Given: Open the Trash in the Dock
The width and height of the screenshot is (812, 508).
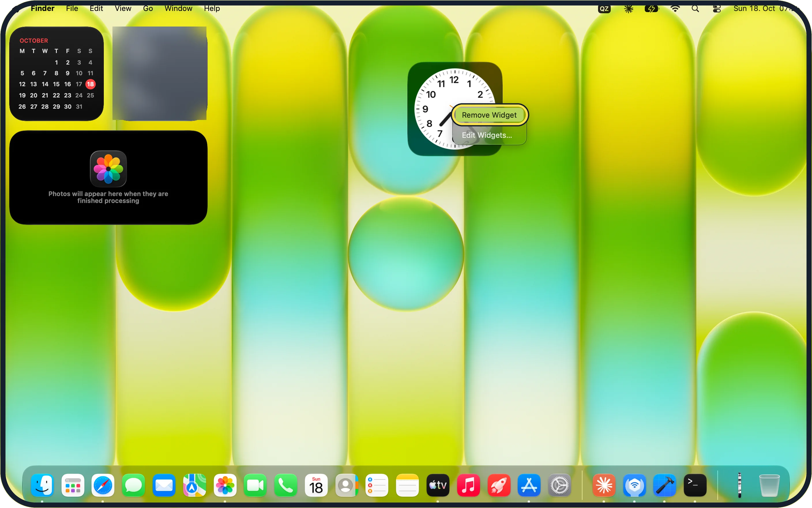Looking at the screenshot, I should coord(769,485).
